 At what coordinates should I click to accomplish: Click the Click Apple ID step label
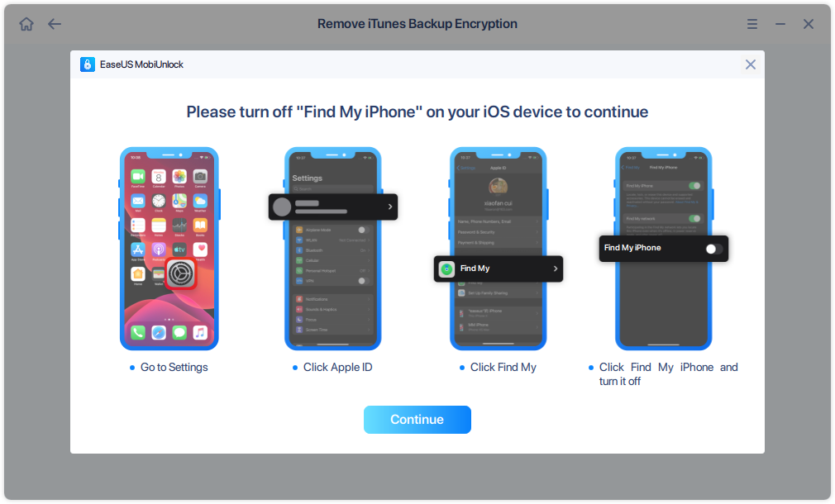337,367
